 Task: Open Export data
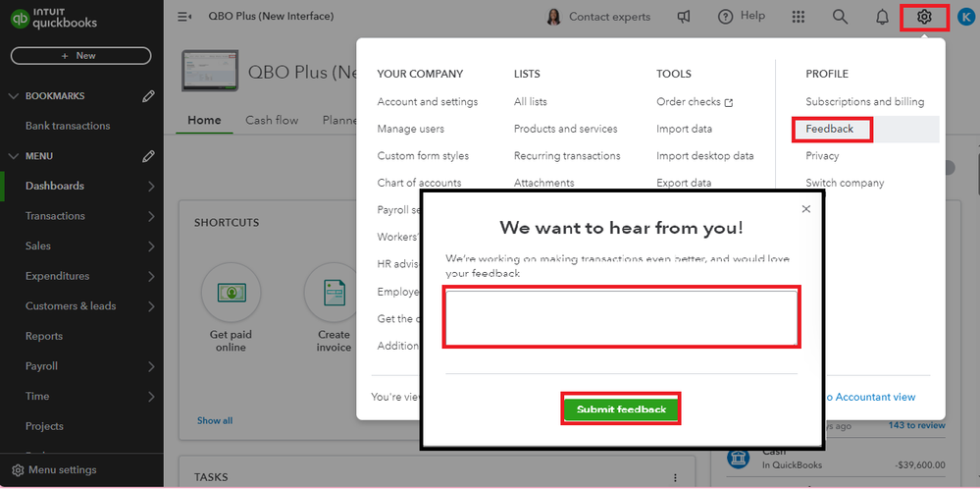click(x=684, y=183)
